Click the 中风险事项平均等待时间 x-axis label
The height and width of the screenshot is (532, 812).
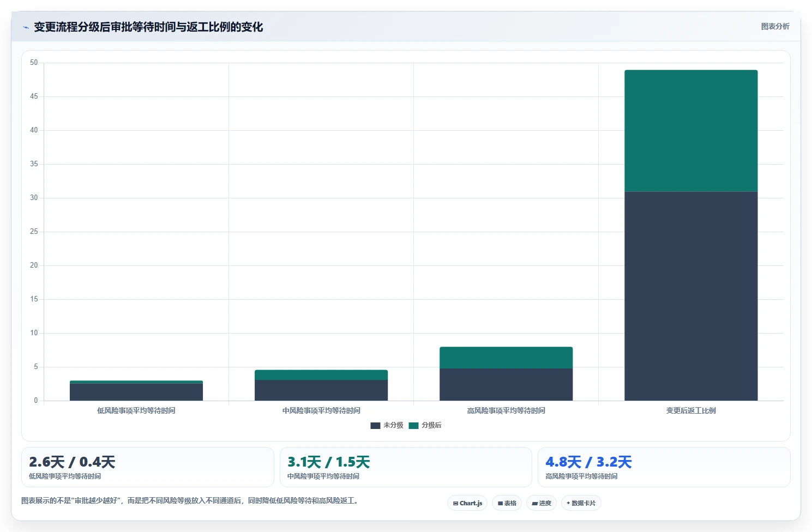(321, 410)
